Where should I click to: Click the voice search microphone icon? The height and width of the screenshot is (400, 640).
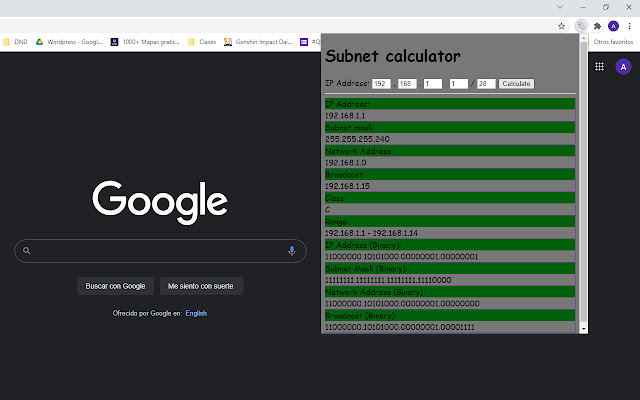[291, 251]
